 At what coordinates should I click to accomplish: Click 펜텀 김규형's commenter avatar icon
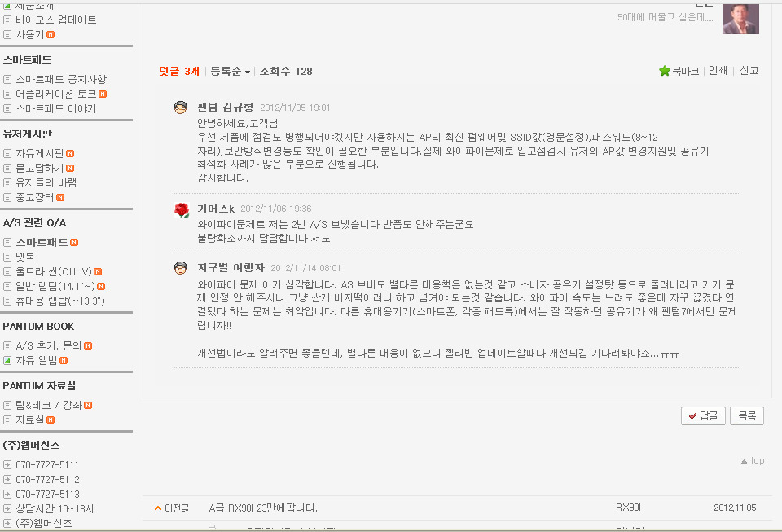182,108
